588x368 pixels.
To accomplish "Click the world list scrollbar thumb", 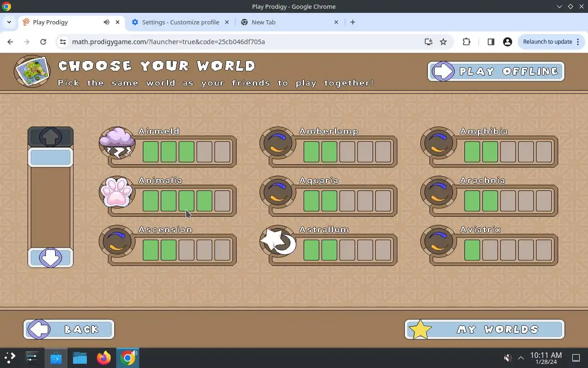I will [x=51, y=157].
